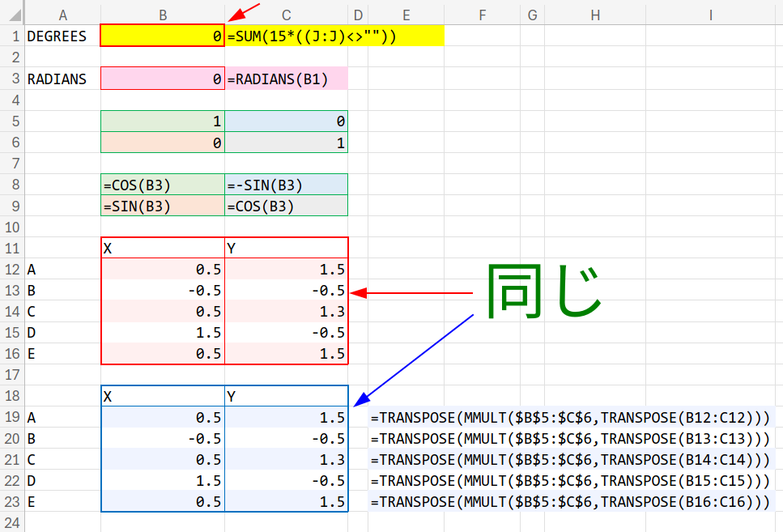Select the blue cell showing =-SIN(B3)
Screen dimensions: 783x532
(286, 185)
